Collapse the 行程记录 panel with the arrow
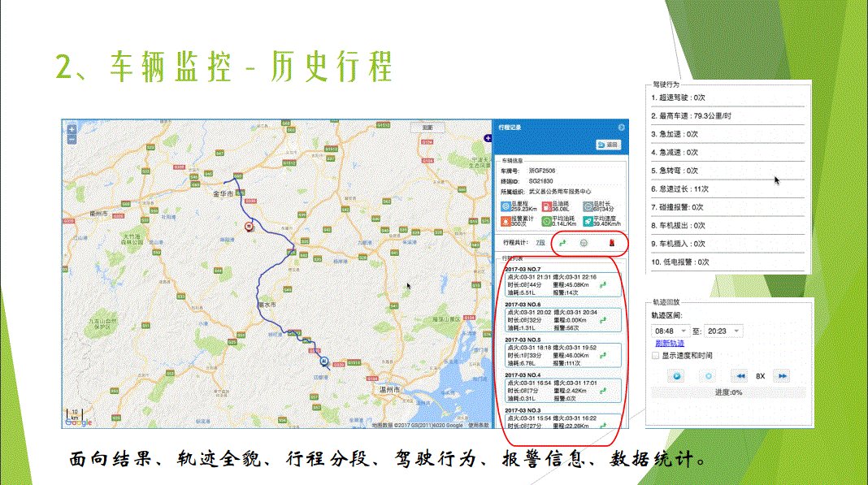Screen dimensions: 868x485 pos(621,128)
